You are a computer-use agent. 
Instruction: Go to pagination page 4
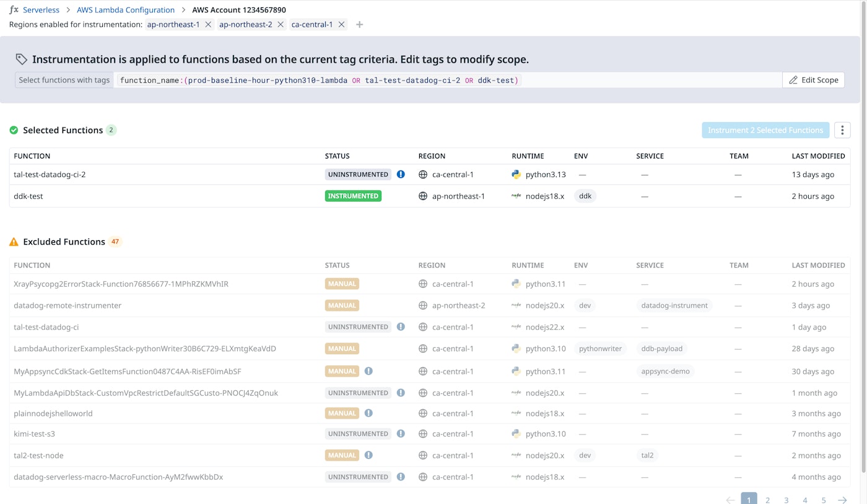805,500
